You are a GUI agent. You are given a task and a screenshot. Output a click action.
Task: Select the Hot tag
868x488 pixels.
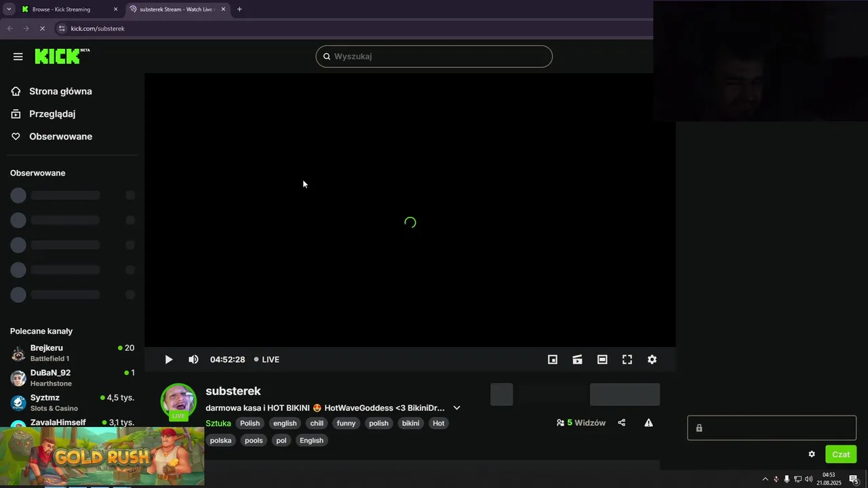(439, 424)
